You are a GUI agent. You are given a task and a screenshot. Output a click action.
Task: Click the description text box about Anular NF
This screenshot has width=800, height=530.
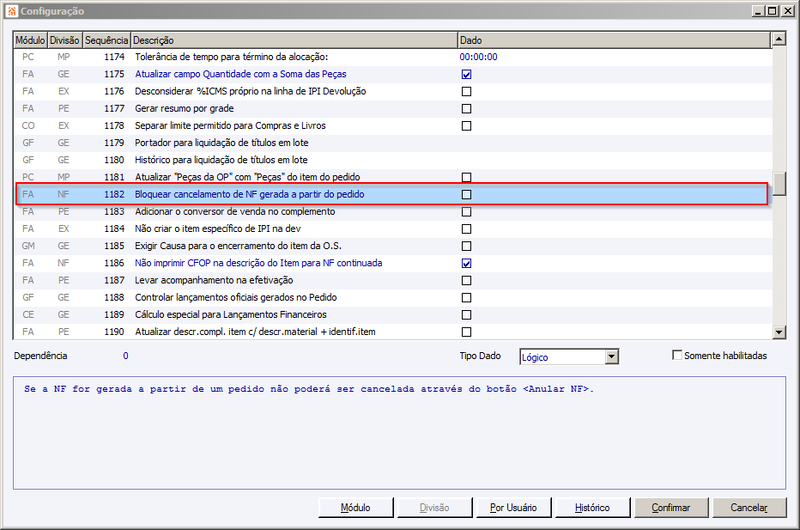click(x=399, y=433)
